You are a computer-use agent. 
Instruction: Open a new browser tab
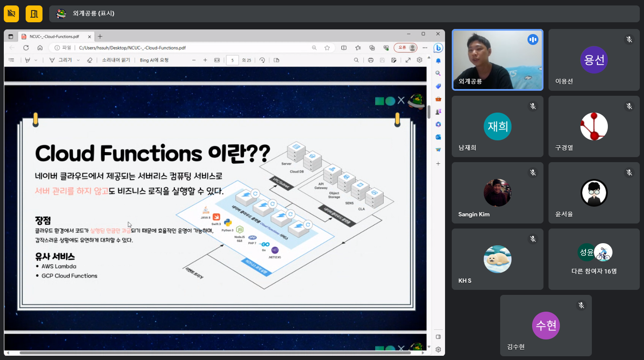click(x=100, y=37)
